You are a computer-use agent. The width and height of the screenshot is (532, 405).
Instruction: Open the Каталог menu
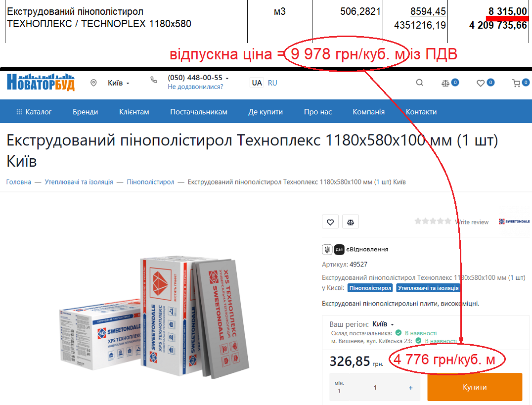tap(34, 112)
